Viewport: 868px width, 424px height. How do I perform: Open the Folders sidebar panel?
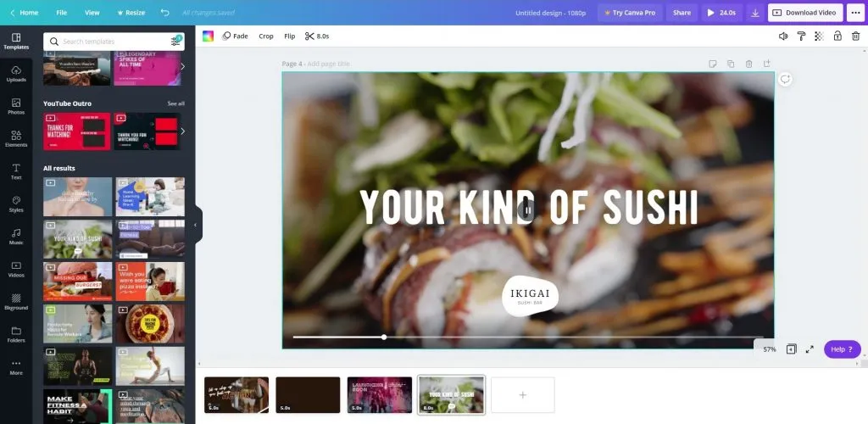point(16,335)
